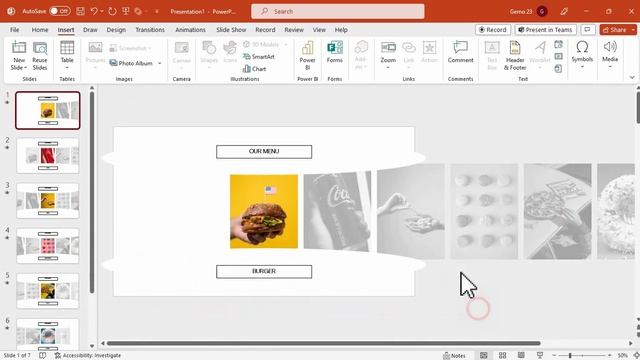Screen dimensions: 640x360
Task: Switch to Reading view
Action: click(521, 356)
